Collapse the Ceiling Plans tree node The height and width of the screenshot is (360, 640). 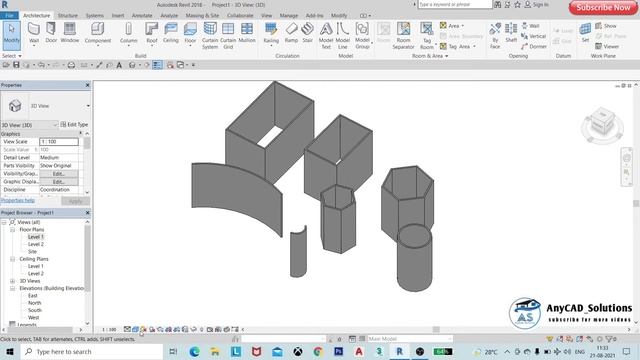[12, 259]
